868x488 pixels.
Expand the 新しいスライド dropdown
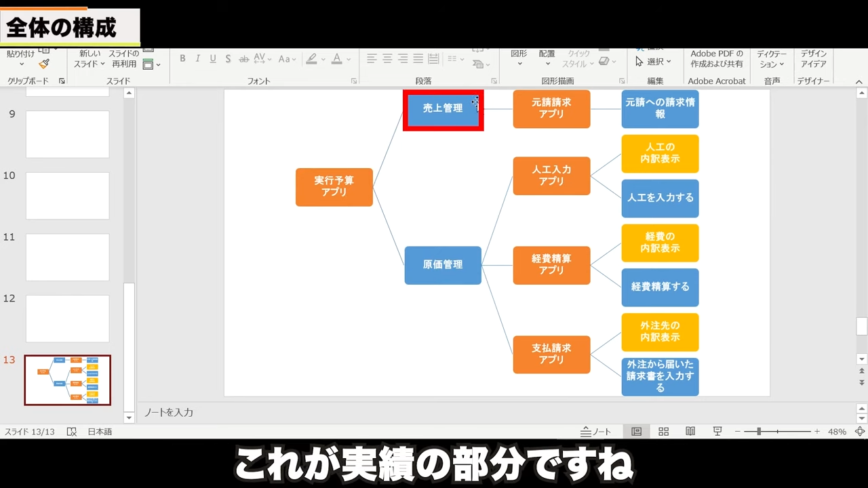90,64
